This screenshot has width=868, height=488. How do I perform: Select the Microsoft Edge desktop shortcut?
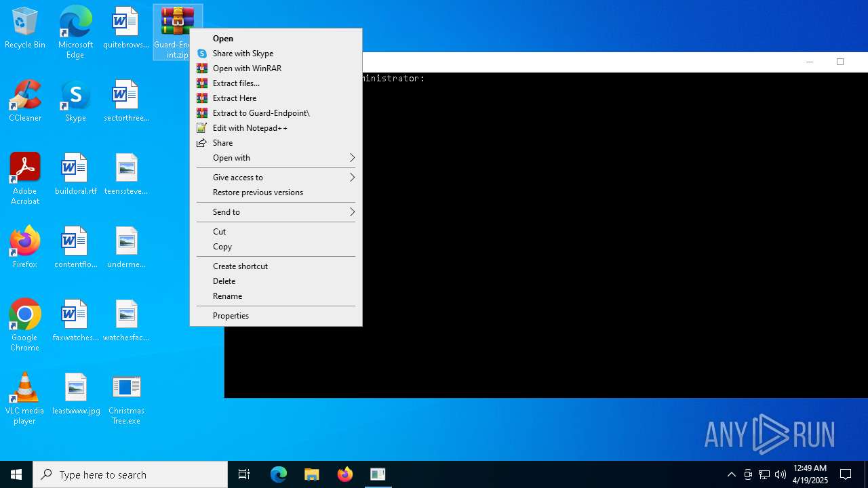pyautogui.click(x=75, y=32)
